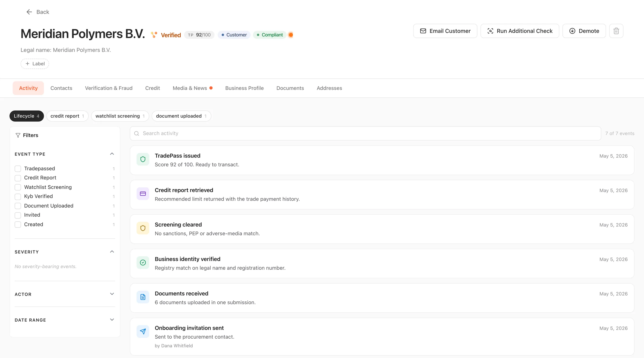
Task: Open the TradePass issued event card
Action: tap(382, 160)
